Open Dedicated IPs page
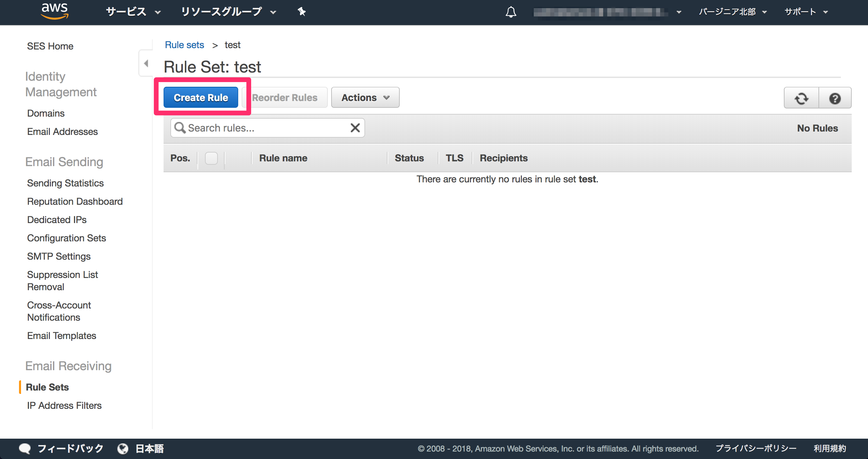Viewport: 868px width, 459px height. click(57, 220)
